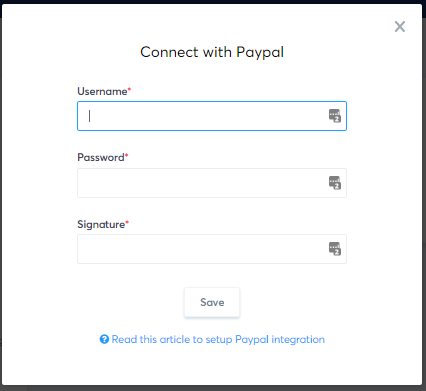
Task: Click the blue question mark help icon
Action: point(104,339)
